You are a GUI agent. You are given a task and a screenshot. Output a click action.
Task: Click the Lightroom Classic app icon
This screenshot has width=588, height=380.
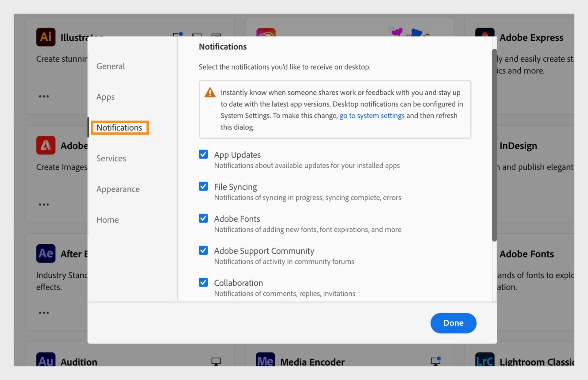pos(485,361)
